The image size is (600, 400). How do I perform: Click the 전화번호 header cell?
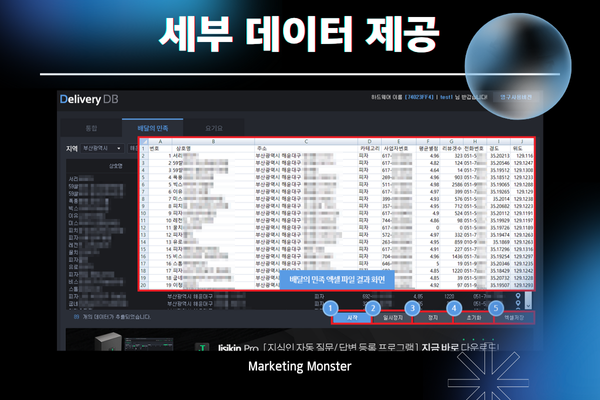474,148
